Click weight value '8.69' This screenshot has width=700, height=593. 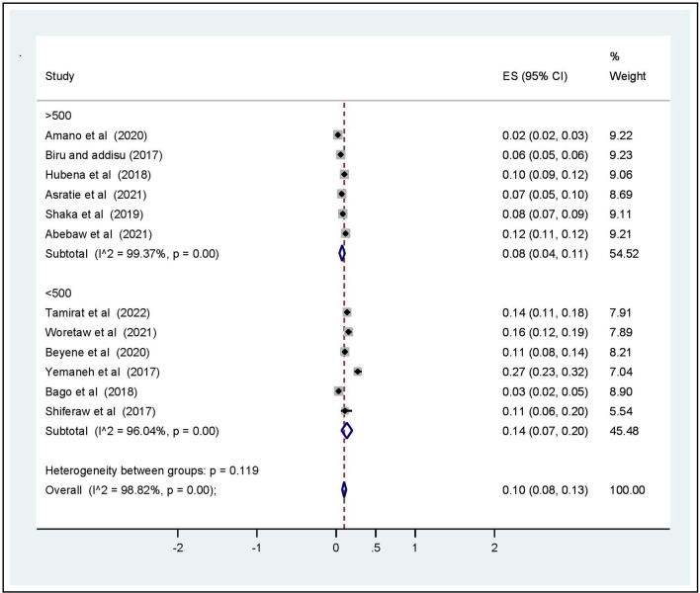pyautogui.click(x=621, y=195)
